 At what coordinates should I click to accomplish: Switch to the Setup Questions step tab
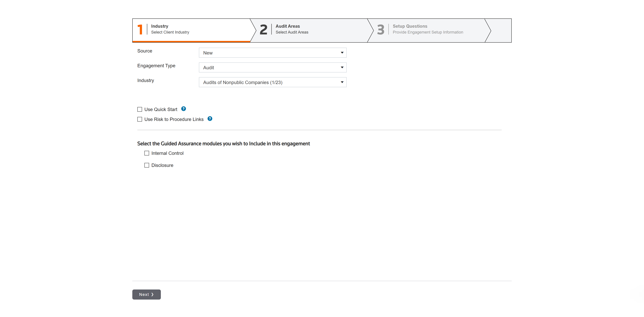[x=427, y=29]
